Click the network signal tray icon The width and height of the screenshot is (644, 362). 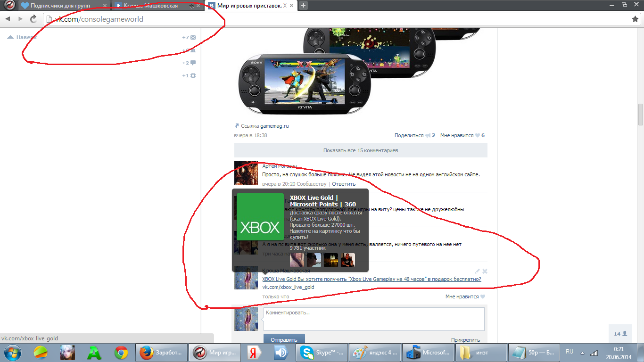(x=594, y=353)
